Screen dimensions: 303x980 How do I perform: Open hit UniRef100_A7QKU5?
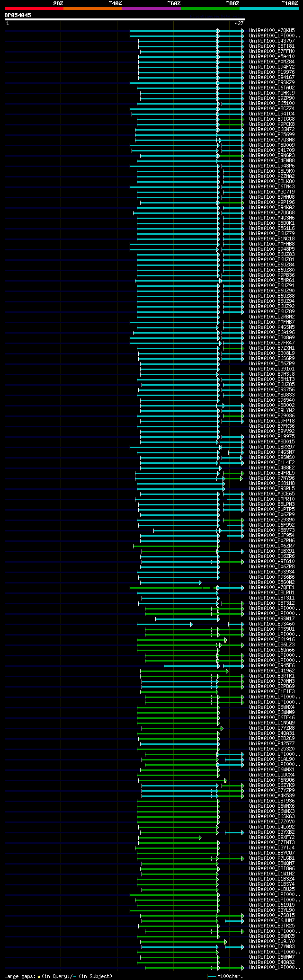click(x=272, y=30)
